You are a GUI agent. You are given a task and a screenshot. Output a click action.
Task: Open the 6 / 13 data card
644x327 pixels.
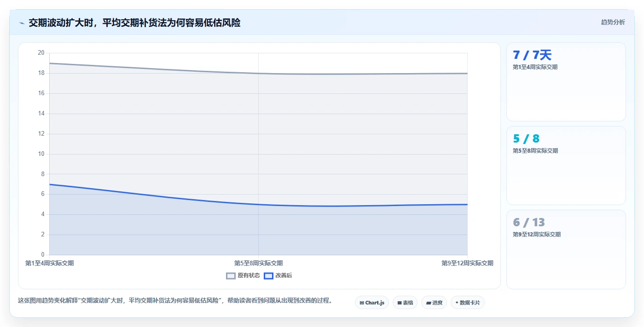[x=566, y=250]
